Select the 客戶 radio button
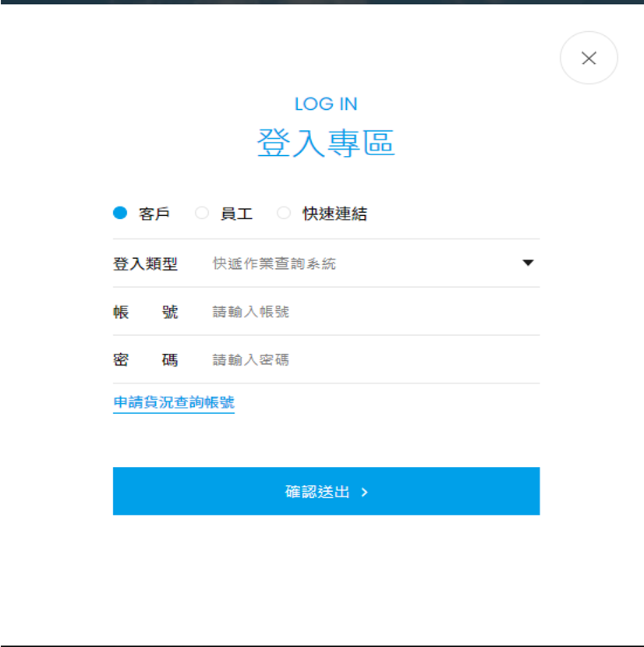This screenshot has width=644, height=647. (119, 213)
